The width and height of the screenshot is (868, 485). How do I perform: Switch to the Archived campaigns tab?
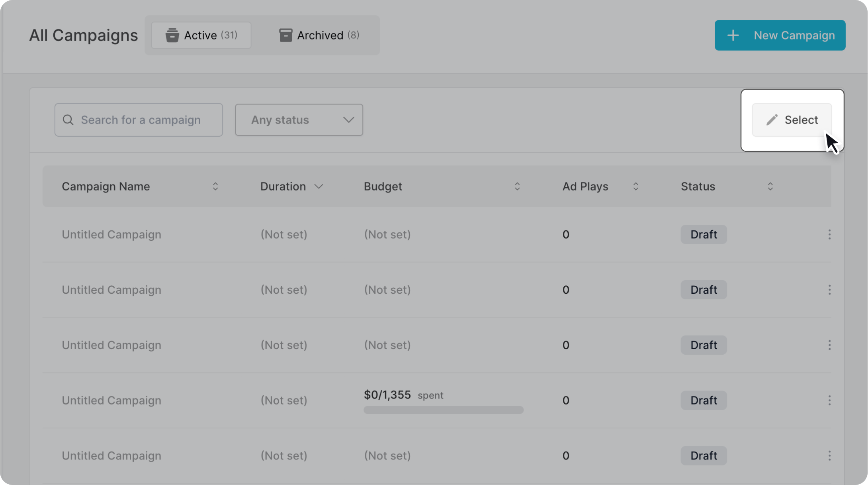(x=319, y=35)
